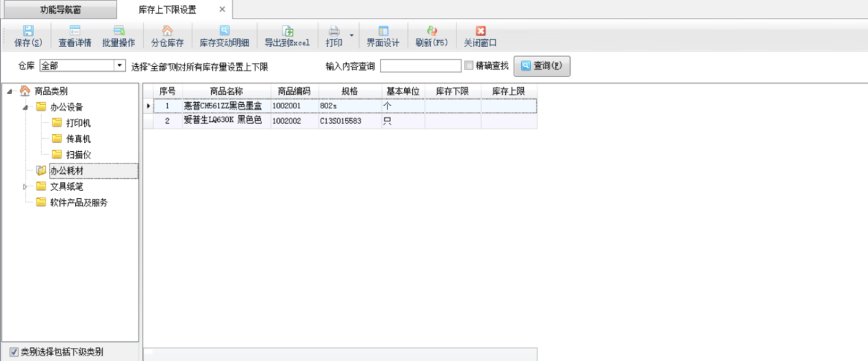Select 软件产品及服务 category in tree

(x=79, y=202)
